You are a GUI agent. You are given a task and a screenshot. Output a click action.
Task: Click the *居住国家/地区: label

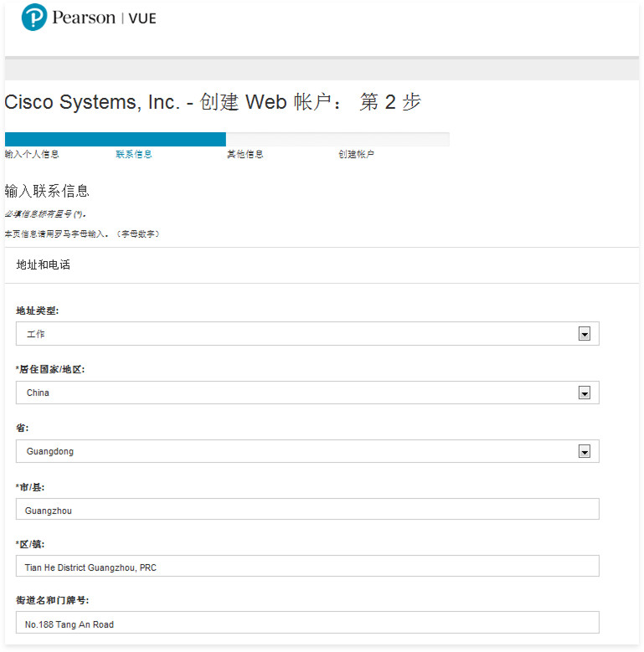[50, 369]
